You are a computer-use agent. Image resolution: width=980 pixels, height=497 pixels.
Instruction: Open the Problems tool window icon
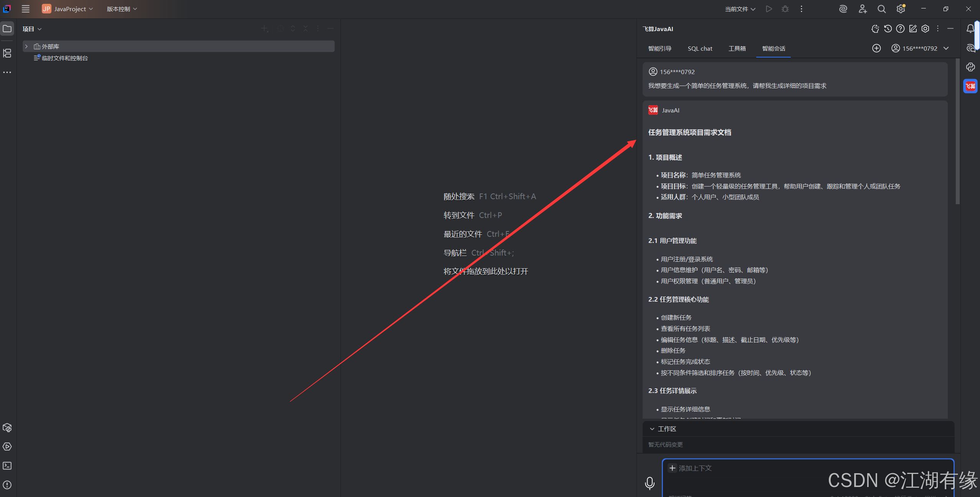pos(7,485)
